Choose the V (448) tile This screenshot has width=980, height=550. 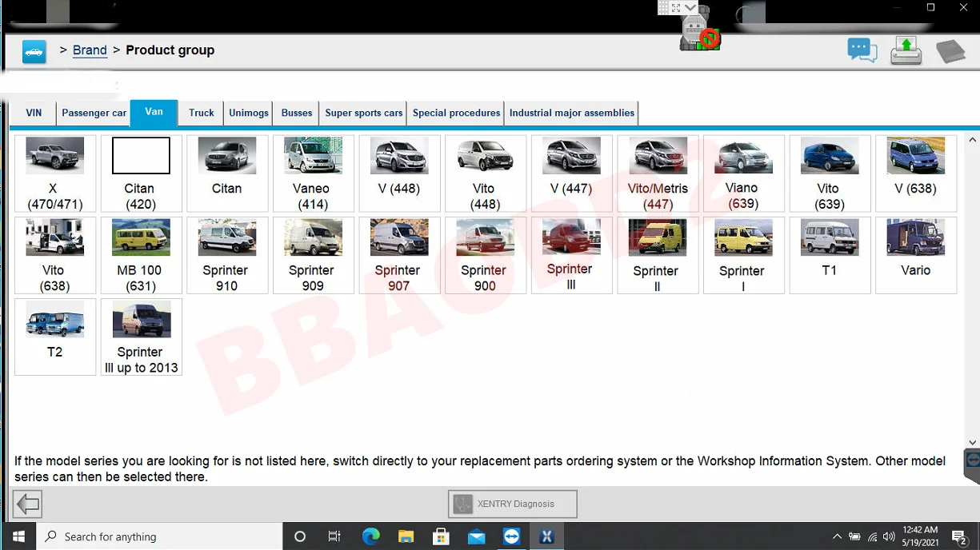click(399, 173)
